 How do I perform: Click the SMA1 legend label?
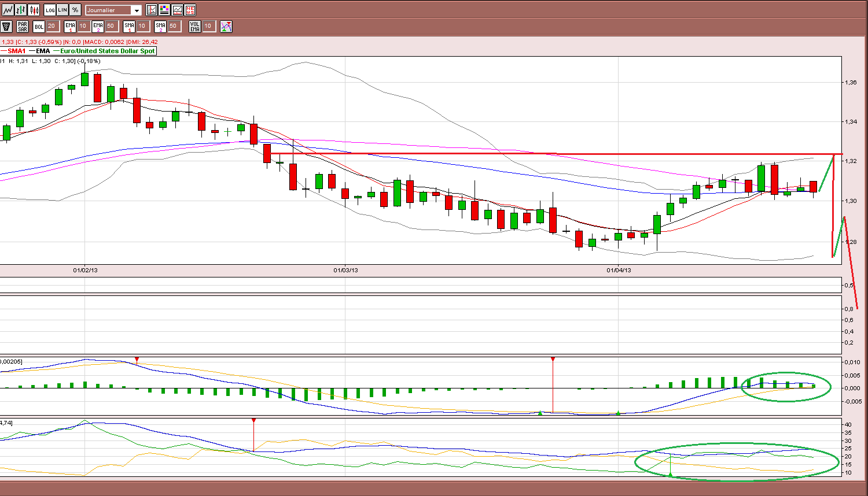[x=16, y=51]
